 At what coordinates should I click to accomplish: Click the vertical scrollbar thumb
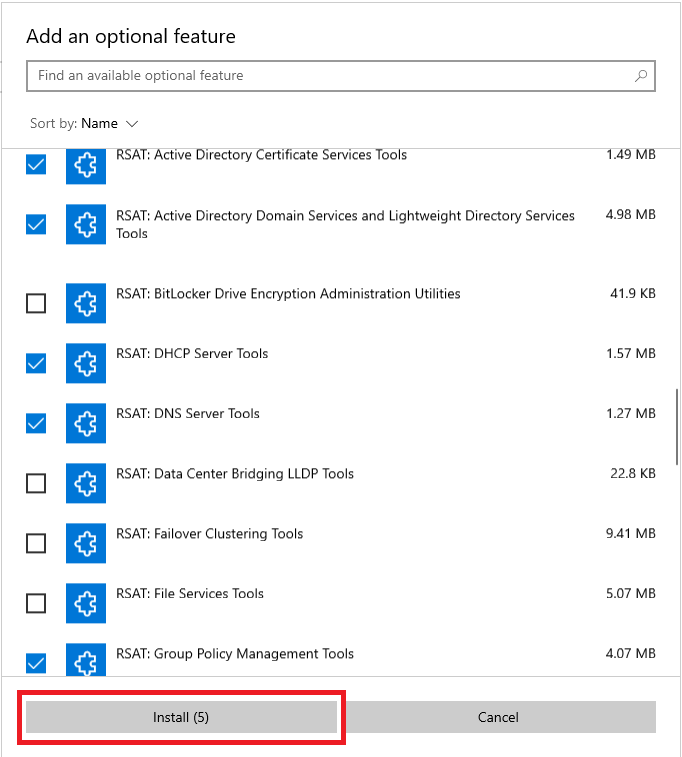pyautogui.click(x=677, y=425)
